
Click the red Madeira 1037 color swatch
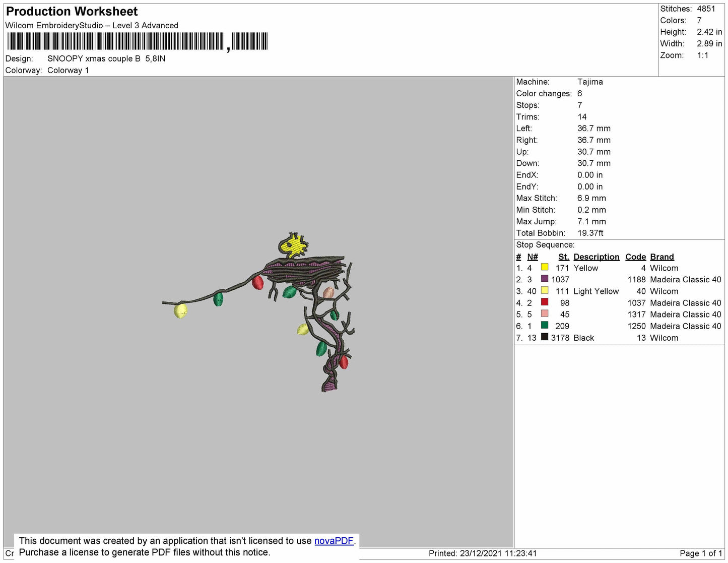pos(545,302)
